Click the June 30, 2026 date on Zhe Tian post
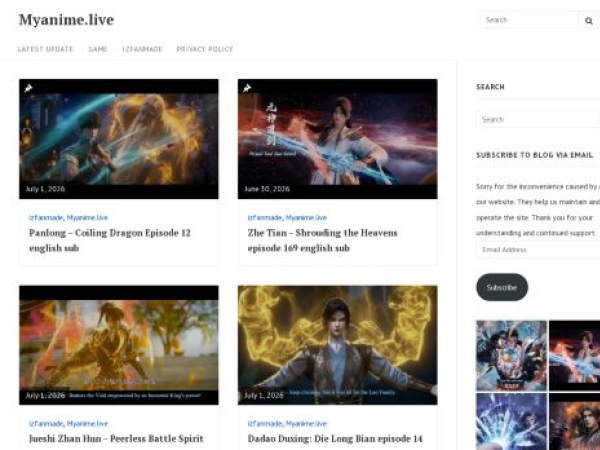The width and height of the screenshot is (600, 450). [267, 189]
